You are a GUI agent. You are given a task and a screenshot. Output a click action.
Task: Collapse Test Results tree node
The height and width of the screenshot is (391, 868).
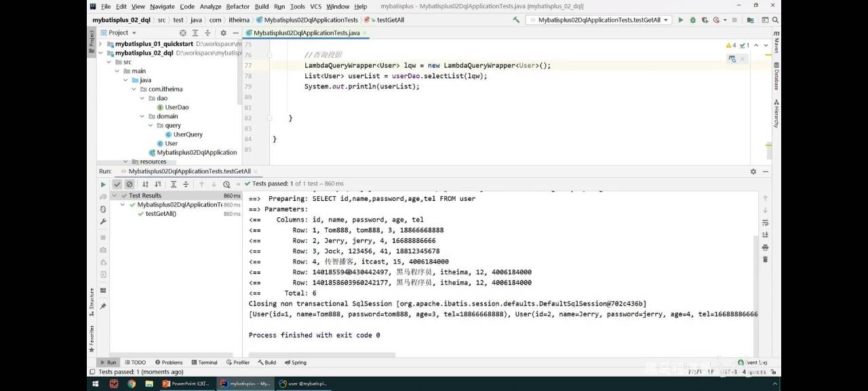pyautogui.click(x=114, y=195)
